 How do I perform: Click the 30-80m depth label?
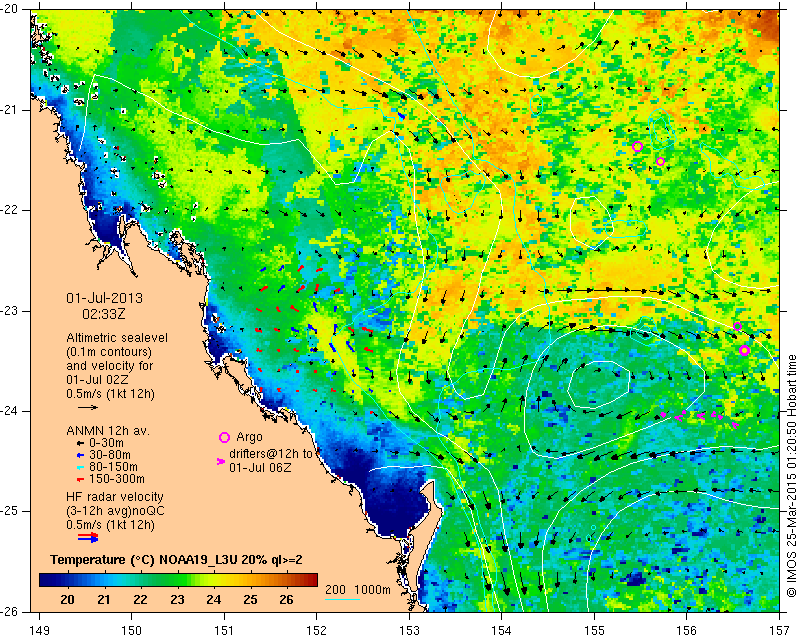pyautogui.click(x=110, y=455)
